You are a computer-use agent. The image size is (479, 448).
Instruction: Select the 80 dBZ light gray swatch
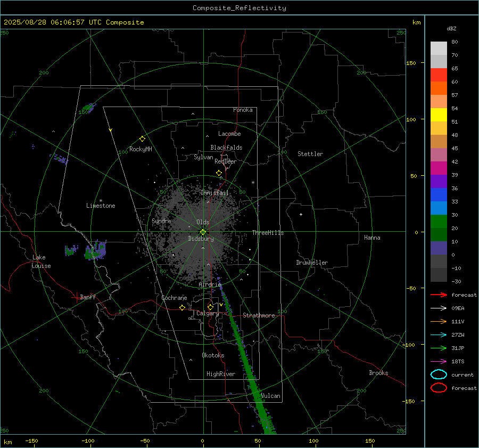pos(439,48)
